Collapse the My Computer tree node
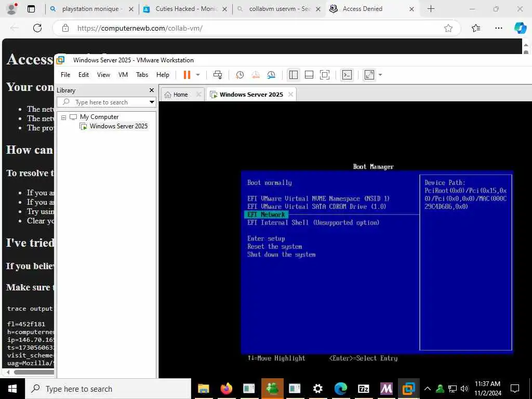 coord(63,117)
